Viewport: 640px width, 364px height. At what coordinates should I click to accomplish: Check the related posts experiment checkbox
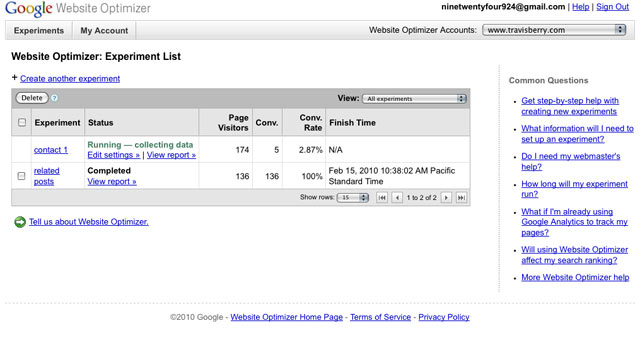point(21,176)
